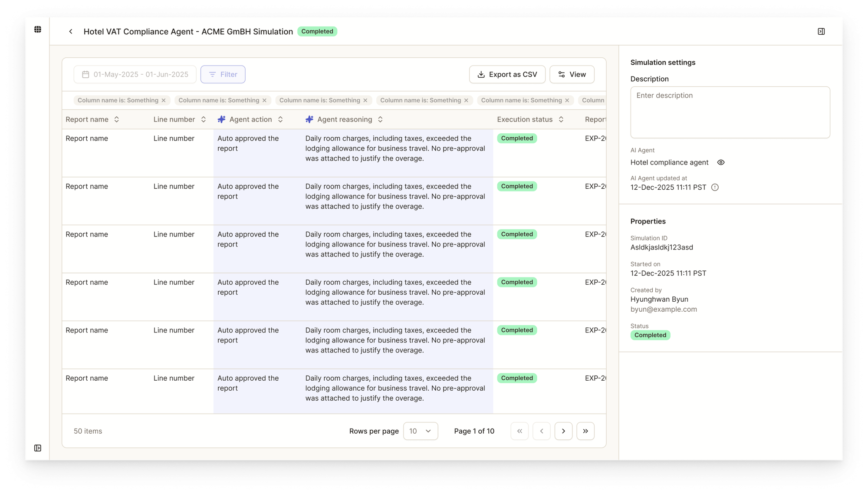Click the Enter description text area
This screenshot has width=868, height=494.
(730, 112)
